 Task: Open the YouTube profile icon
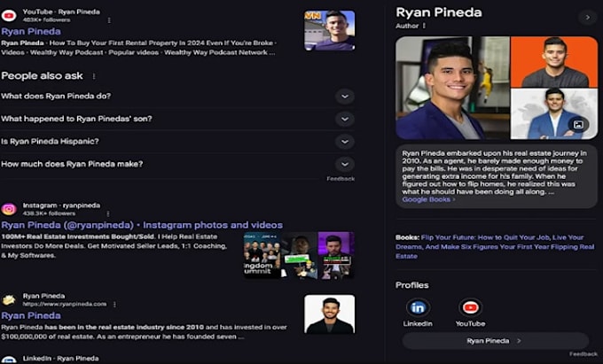[x=470, y=307]
